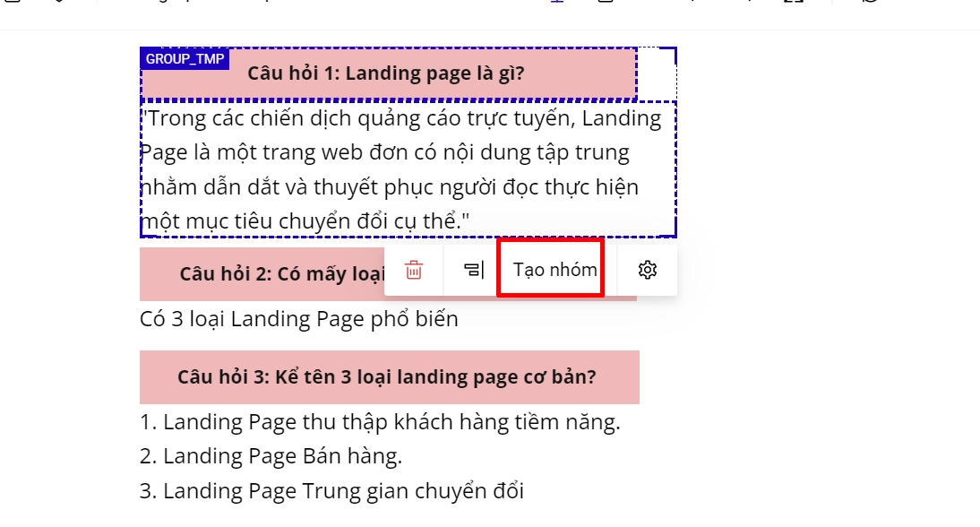Image resolution: width=980 pixels, height=527 pixels.
Task: Click empty dashed box right of Câu hỏi 1 heading
Action: (656, 73)
